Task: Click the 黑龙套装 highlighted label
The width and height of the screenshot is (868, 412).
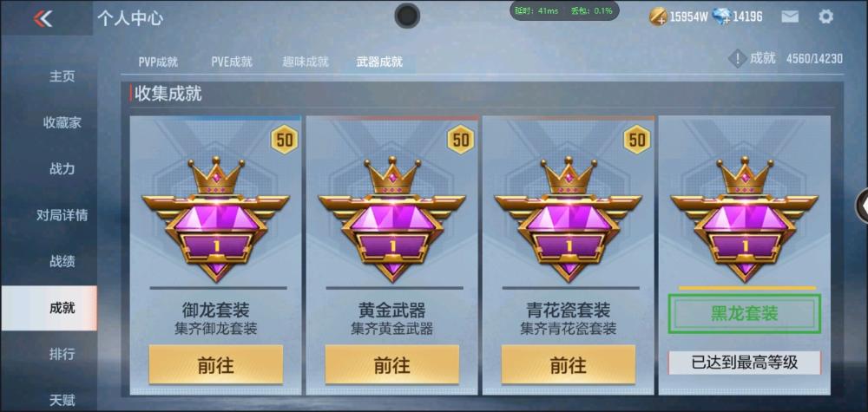Action: pyautogui.click(x=745, y=314)
